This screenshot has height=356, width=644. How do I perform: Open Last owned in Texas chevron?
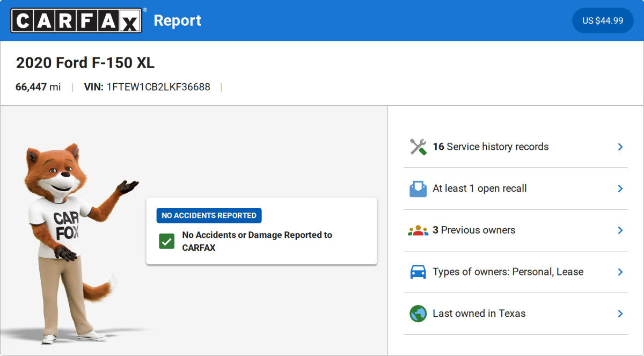coord(620,314)
